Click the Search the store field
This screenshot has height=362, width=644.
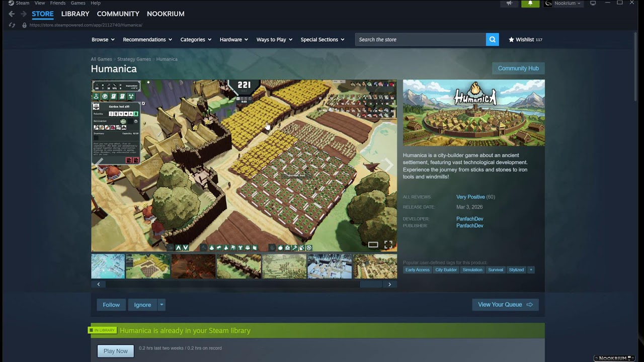point(421,39)
